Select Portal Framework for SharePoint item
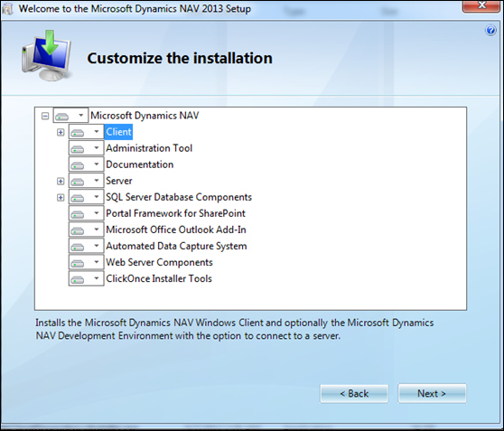This screenshot has width=504, height=431. point(175,213)
